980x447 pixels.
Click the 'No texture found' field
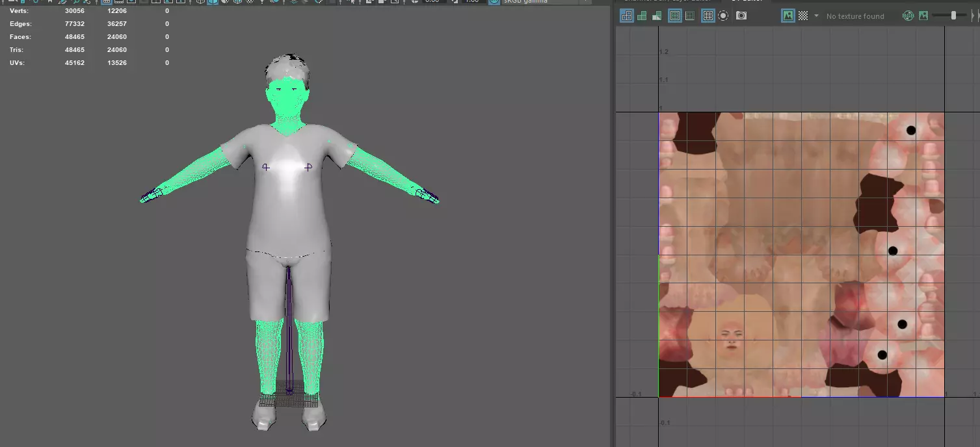pyautogui.click(x=855, y=16)
